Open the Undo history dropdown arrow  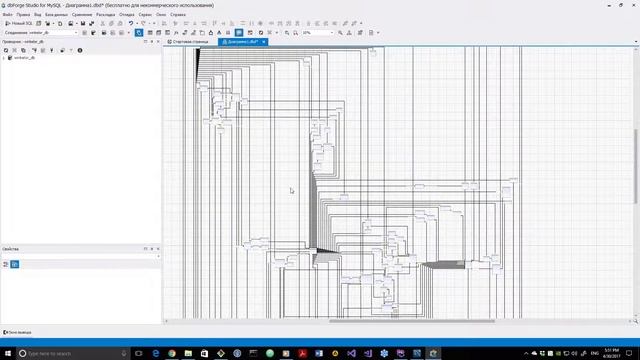click(136, 23)
